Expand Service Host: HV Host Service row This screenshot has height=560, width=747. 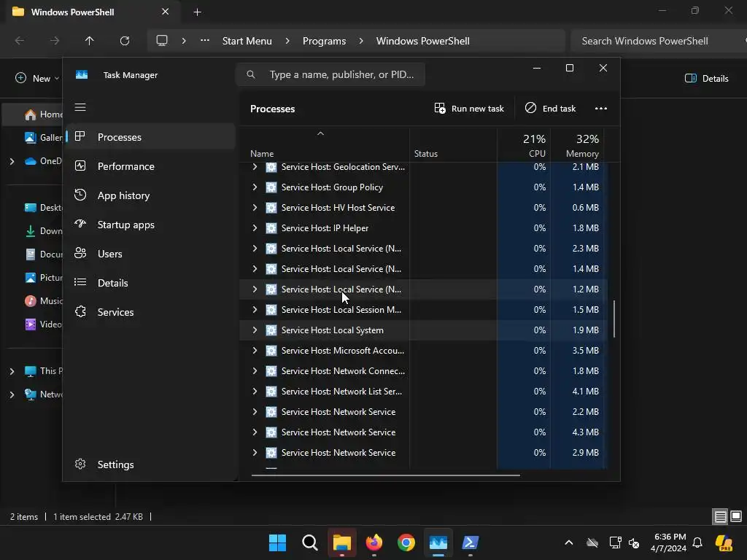(255, 208)
